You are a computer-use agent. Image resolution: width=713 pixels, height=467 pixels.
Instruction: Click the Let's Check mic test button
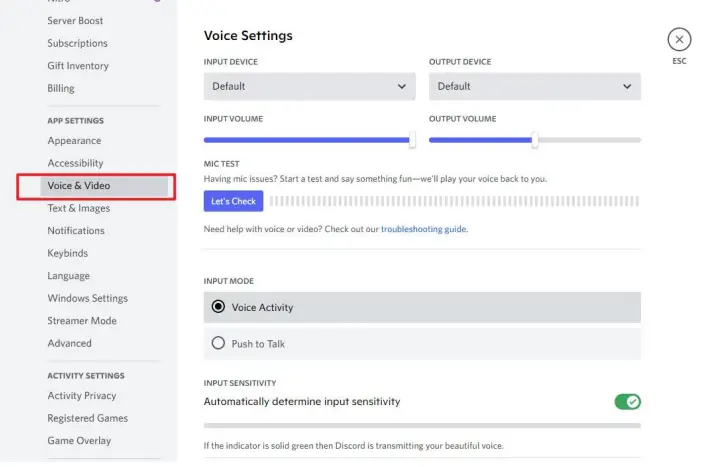233,201
